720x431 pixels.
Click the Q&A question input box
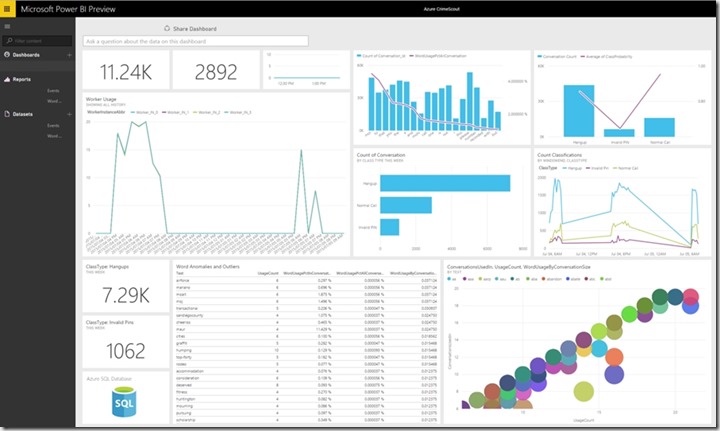195,42
